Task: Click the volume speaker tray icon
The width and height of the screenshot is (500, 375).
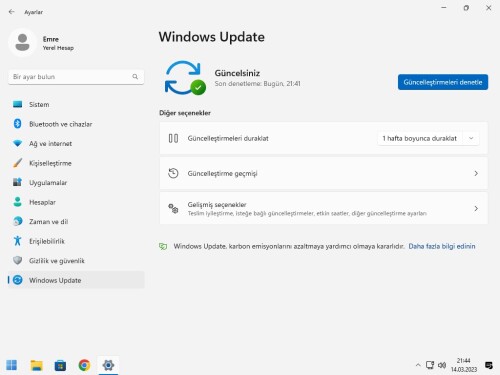Action: [442, 365]
